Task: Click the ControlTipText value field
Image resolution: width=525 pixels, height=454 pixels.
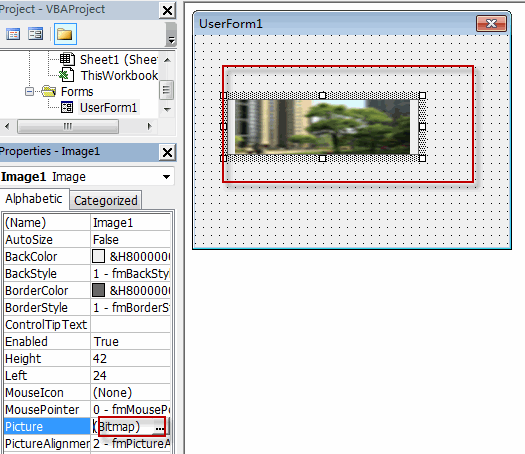Action: coord(131,324)
